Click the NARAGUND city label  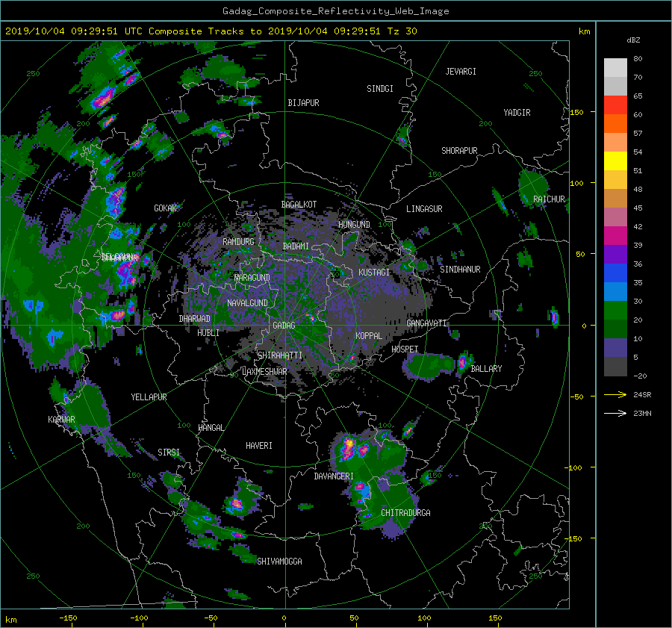pyautogui.click(x=252, y=277)
